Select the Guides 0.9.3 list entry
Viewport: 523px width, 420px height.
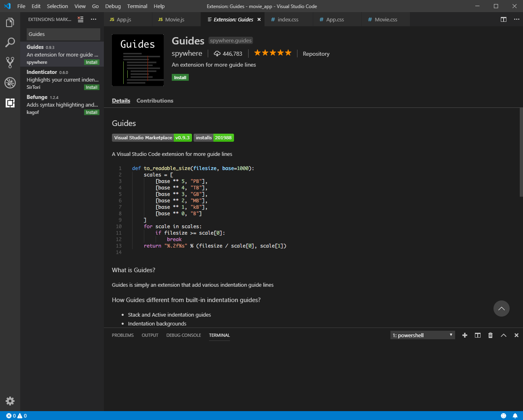click(62, 54)
